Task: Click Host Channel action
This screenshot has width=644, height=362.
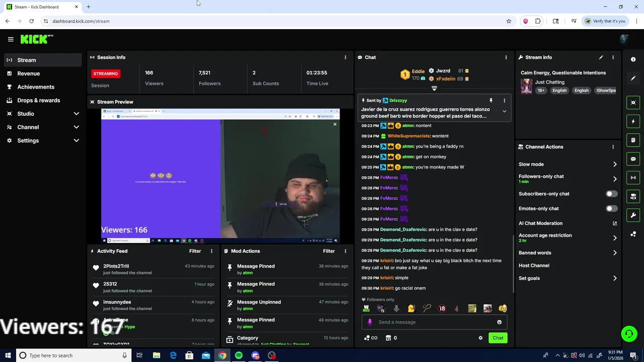Action: [534, 265]
